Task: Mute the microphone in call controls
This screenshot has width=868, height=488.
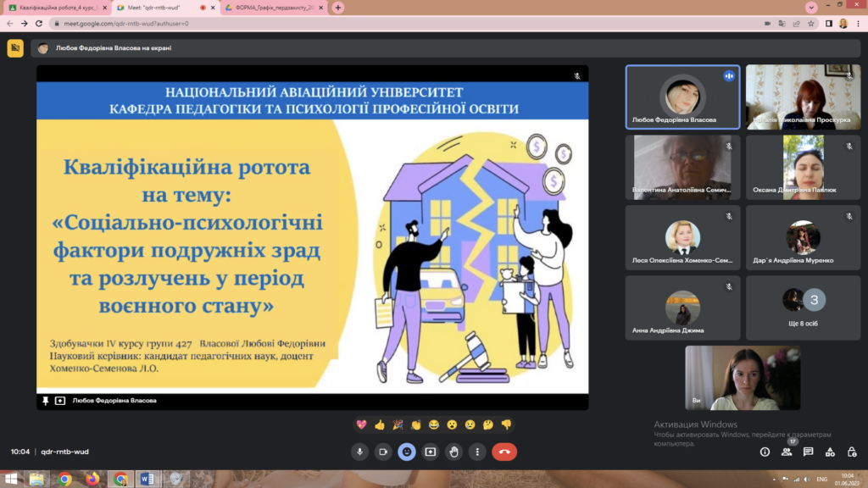Action: pos(359,452)
